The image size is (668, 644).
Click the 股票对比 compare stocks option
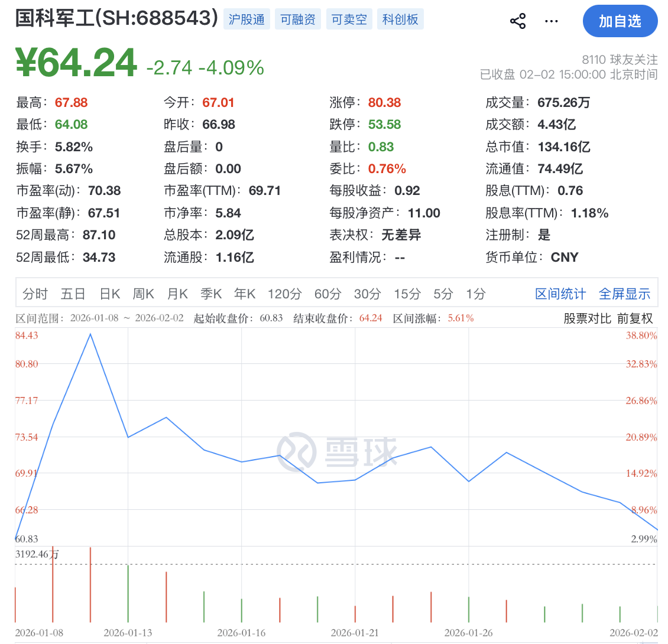pyautogui.click(x=587, y=318)
